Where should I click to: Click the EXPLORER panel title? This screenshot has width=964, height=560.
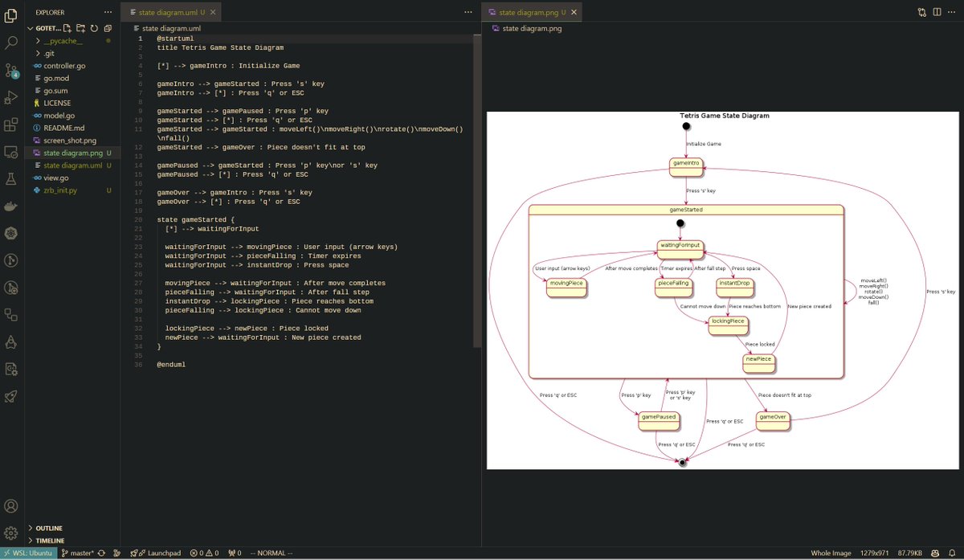(x=49, y=12)
